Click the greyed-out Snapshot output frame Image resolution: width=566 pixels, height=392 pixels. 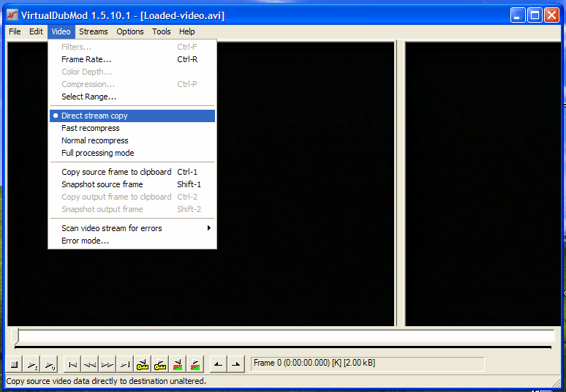[x=132, y=209]
